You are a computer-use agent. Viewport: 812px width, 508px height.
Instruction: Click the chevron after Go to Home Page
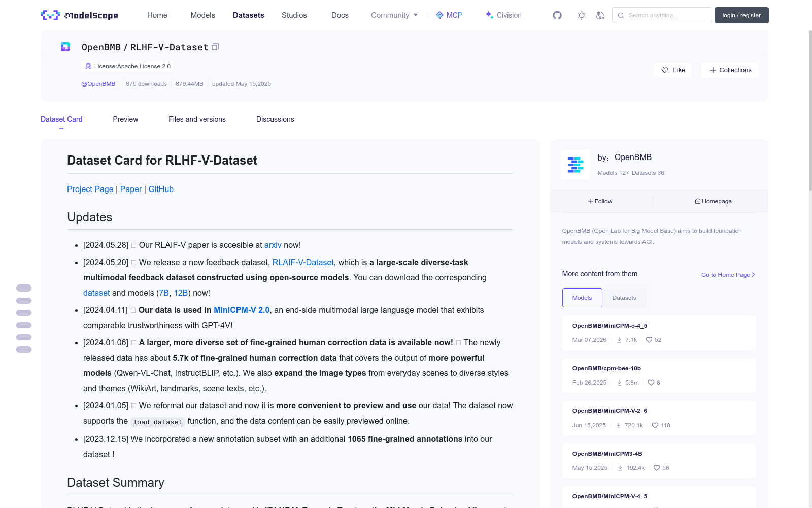(x=753, y=275)
